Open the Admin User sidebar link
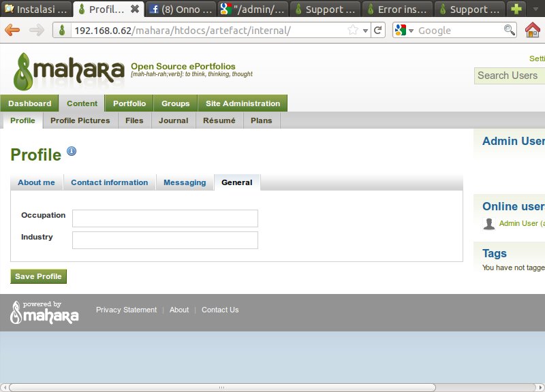This screenshot has width=545, height=392. pos(514,141)
